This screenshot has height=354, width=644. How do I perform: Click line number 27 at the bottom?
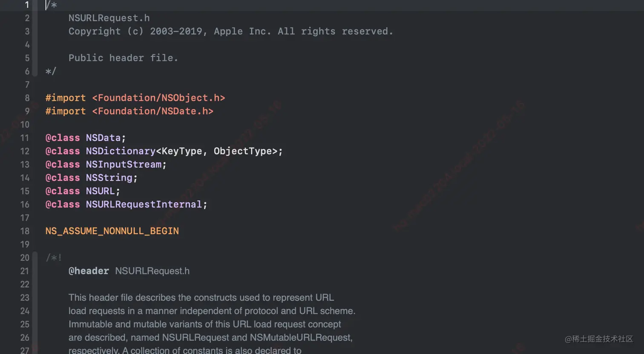click(x=25, y=351)
